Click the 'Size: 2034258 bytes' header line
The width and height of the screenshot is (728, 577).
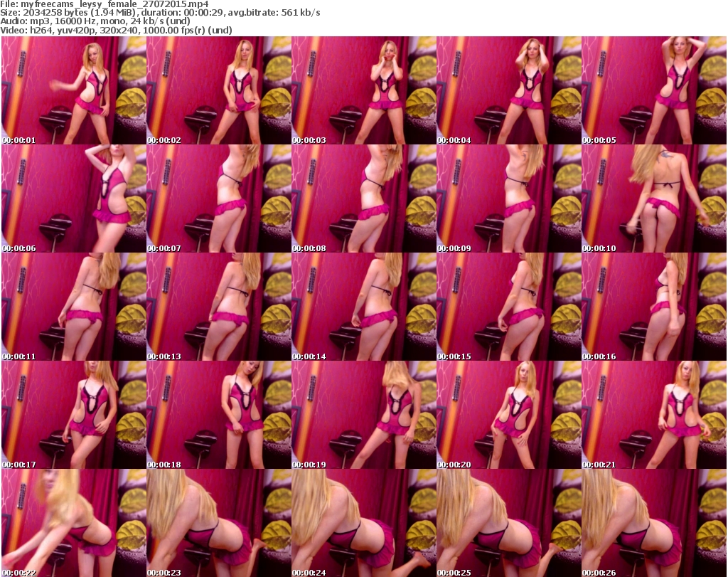coord(160,13)
